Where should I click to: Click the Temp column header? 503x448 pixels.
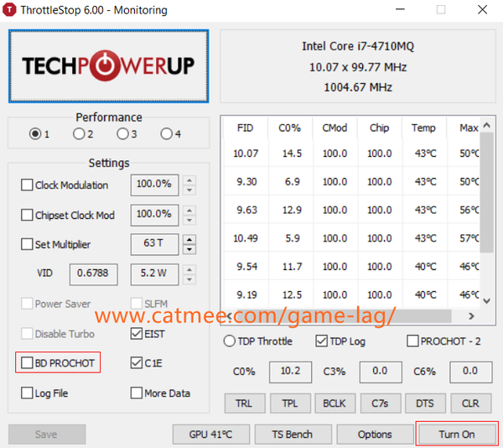click(424, 128)
